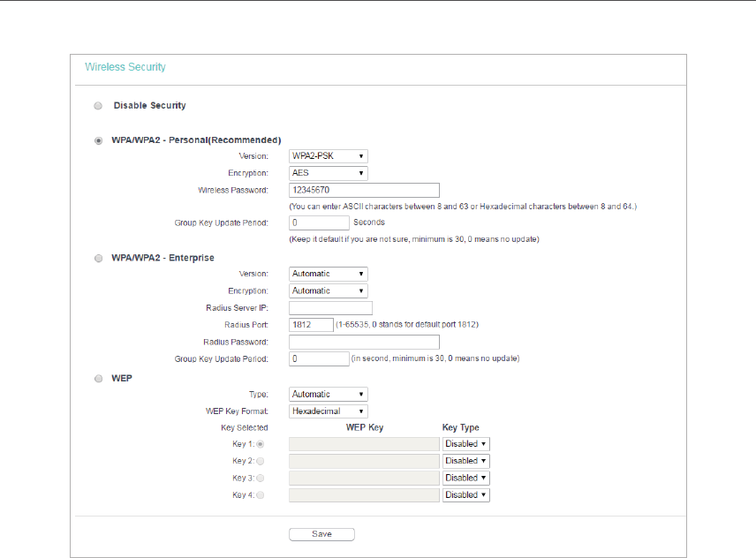Image resolution: width=756 pixels, height=558 pixels.
Task: Click the 'Keep it default' hint text
Action: point(414,239)
